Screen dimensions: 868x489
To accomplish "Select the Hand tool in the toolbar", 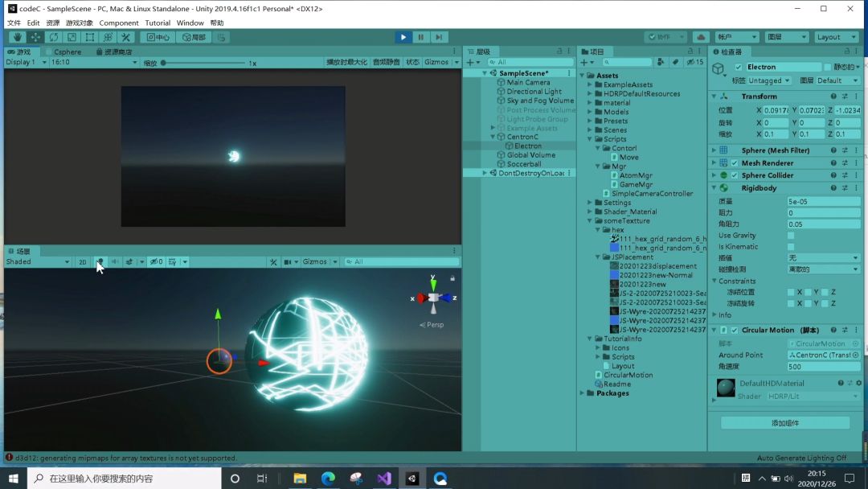I will pyautogui.click(x=18, y=37).
